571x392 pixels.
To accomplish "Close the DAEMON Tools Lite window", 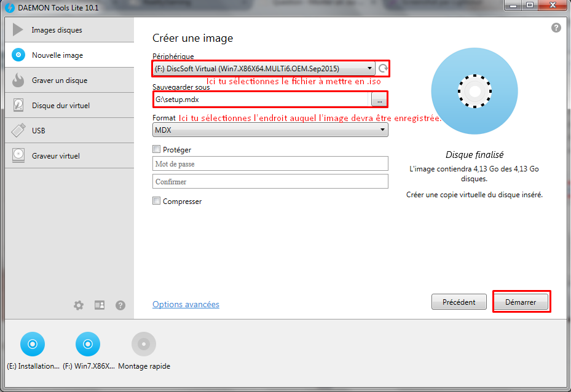I will [553, 5].
